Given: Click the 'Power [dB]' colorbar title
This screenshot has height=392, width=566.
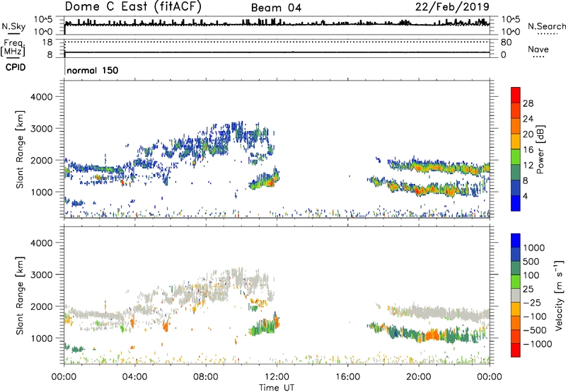Looking at the screenshot, I should (x=540, y=149).
